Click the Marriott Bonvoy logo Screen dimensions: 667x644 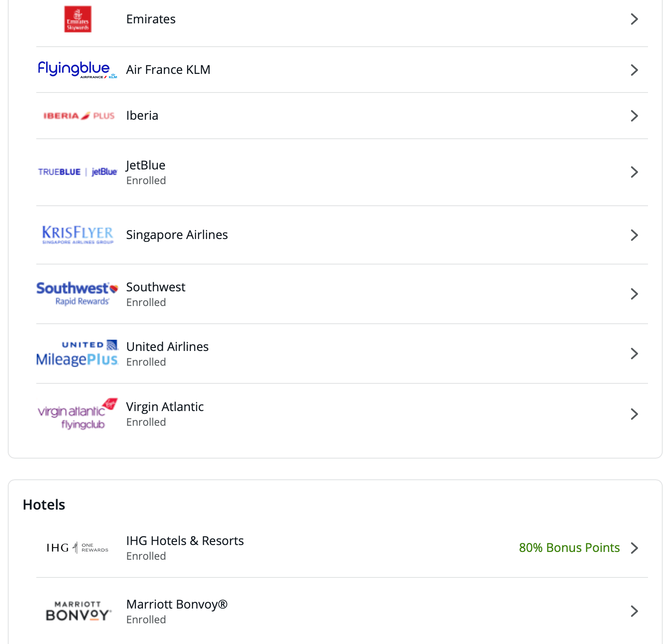(x=78, y=611)
